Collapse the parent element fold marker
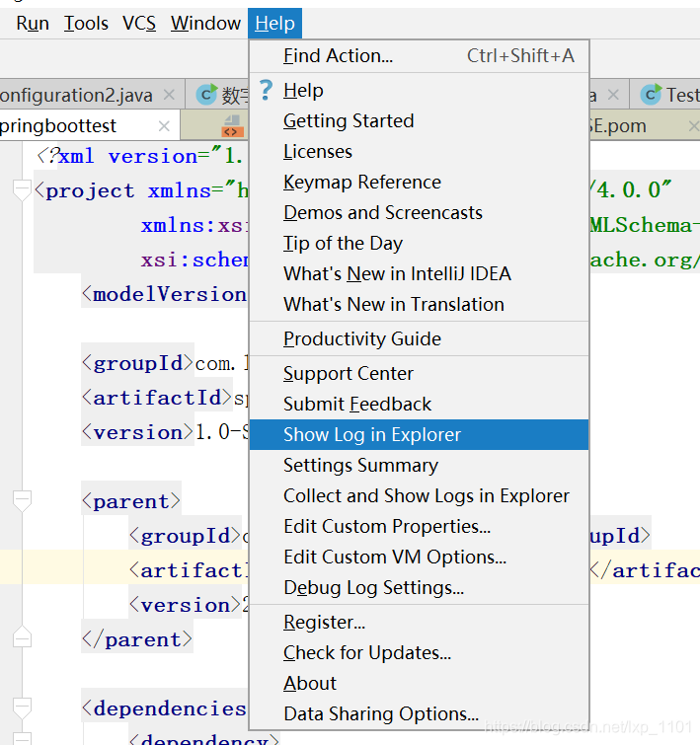This screenshot has width=700, height=745. click(x=22, y=501)
